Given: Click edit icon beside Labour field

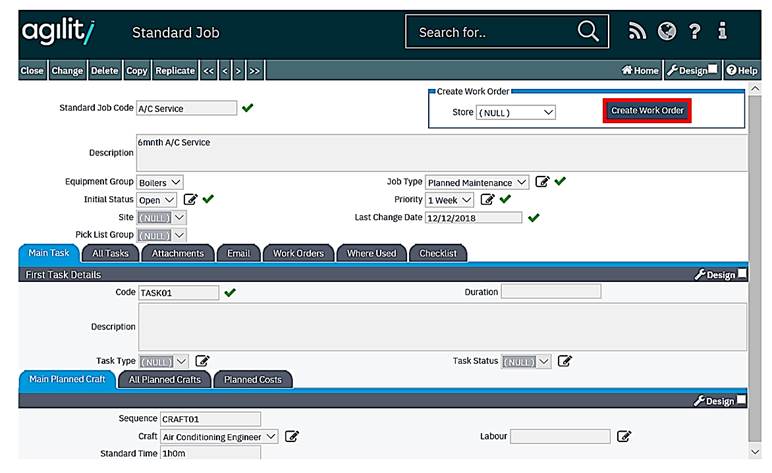Looking at the screenshot, I should click(x=624, y=437).
